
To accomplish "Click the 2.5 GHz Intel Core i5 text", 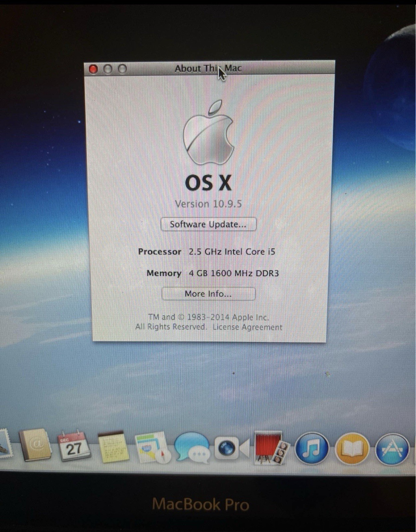I will (232, 252).
